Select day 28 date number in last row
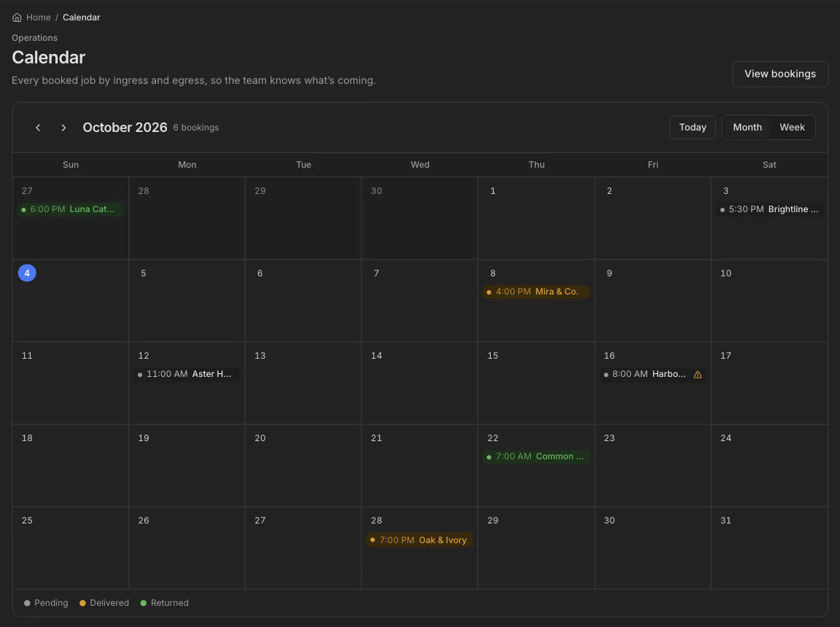Screen dimensions: 840x627 click(376, 521)
